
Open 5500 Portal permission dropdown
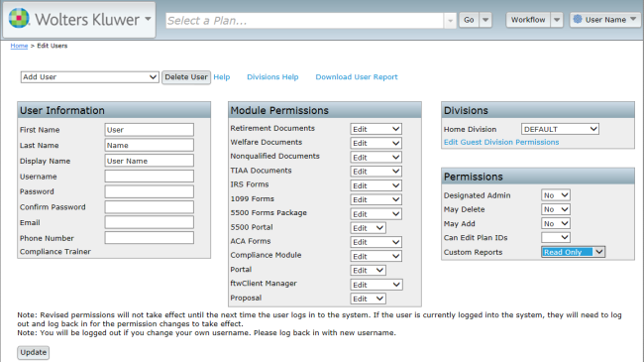(x=368, y=228)
